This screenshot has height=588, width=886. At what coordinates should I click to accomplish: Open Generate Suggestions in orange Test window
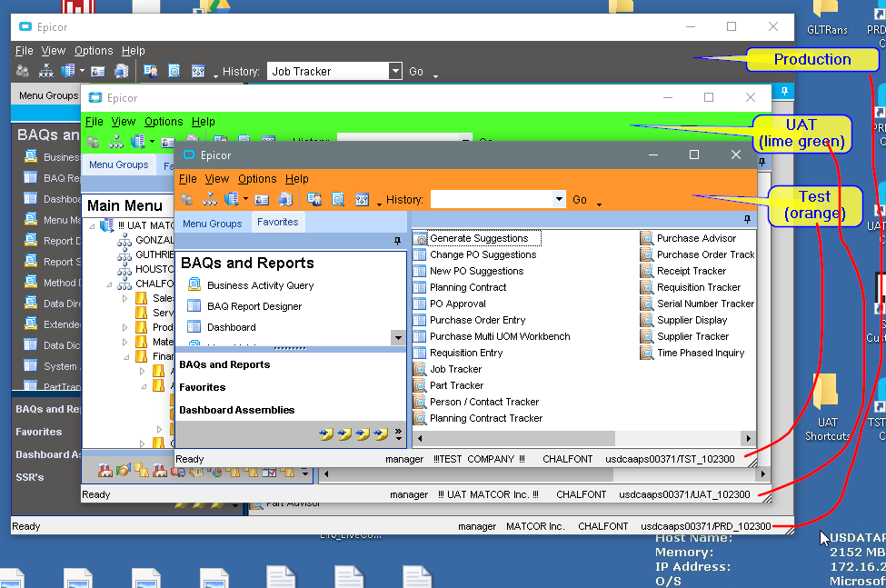click(478, 238)
